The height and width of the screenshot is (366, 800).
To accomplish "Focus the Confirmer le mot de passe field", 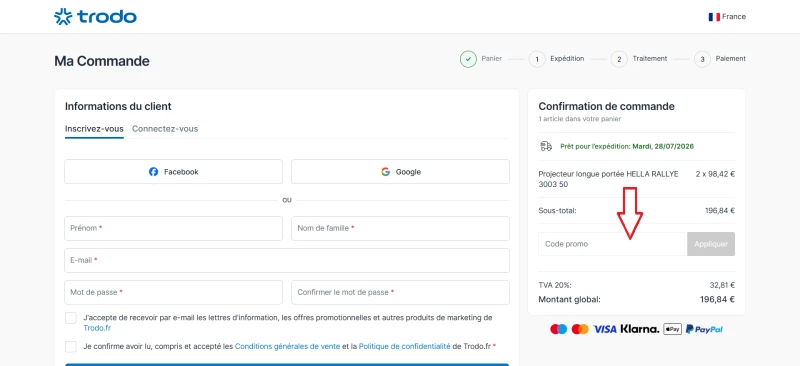I will pos(400,292).
